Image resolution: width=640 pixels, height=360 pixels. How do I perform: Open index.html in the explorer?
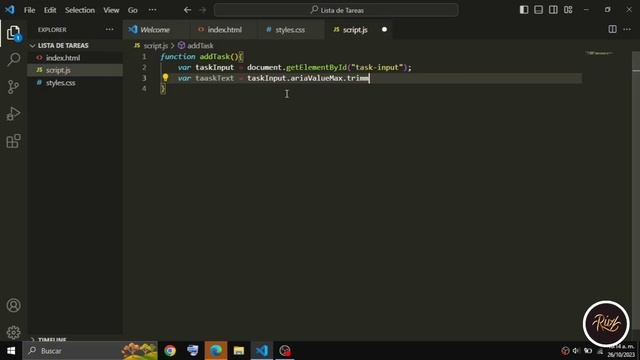63,58
